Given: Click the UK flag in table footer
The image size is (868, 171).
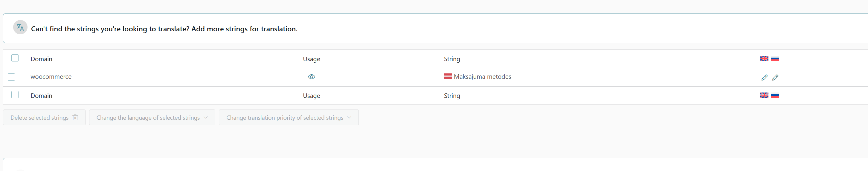Looking at the screenshot, I should [x=764, y=95].
